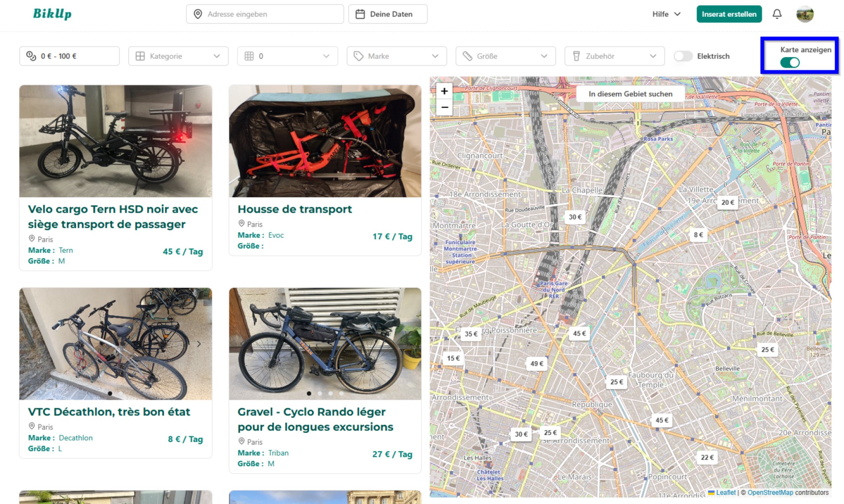
Task: Open the Größe filter dropdown
Action: pos(505,56)
